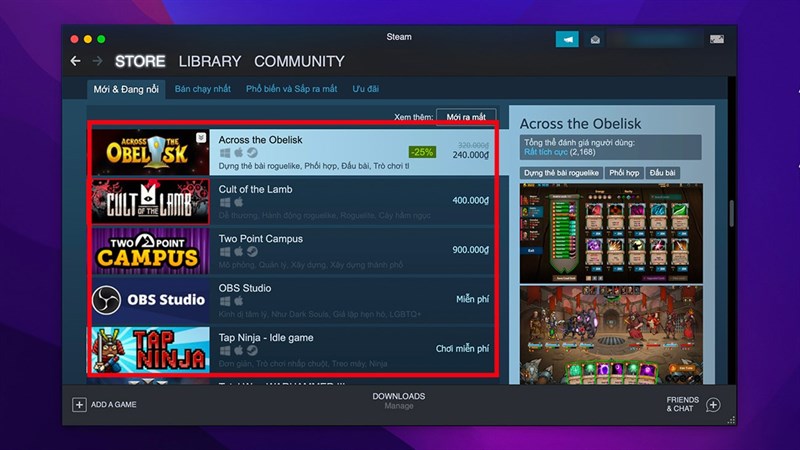Click Apple icon under Two Point Campus
800x450 pixels.
(239, 251)
